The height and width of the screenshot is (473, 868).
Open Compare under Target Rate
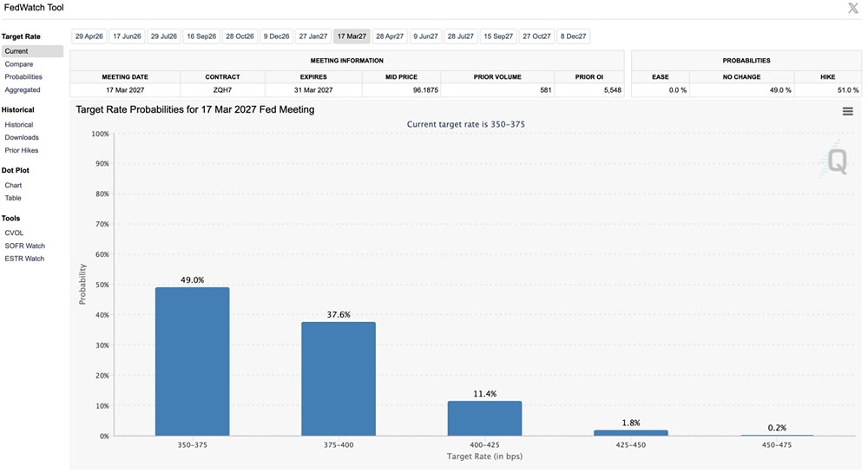pos(19,64)
